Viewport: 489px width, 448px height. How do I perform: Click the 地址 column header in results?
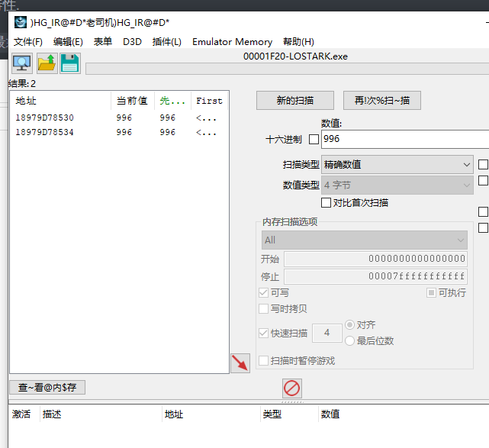click(60, 101)
